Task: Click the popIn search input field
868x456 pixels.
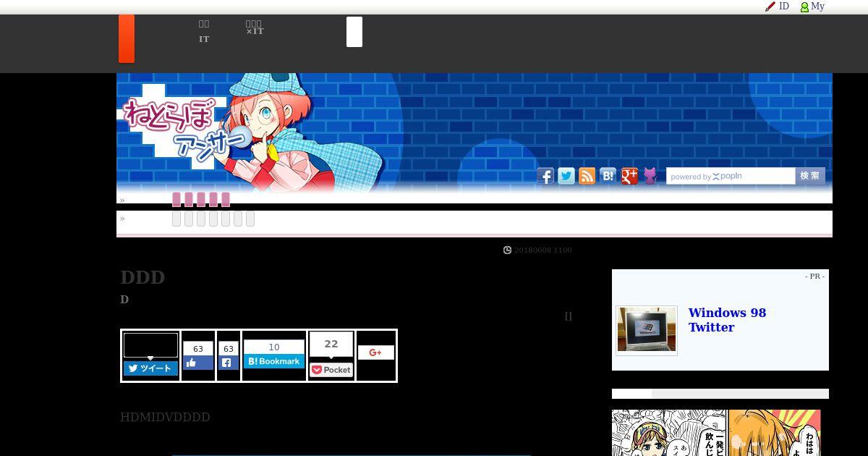Action: tap(731, 177)
